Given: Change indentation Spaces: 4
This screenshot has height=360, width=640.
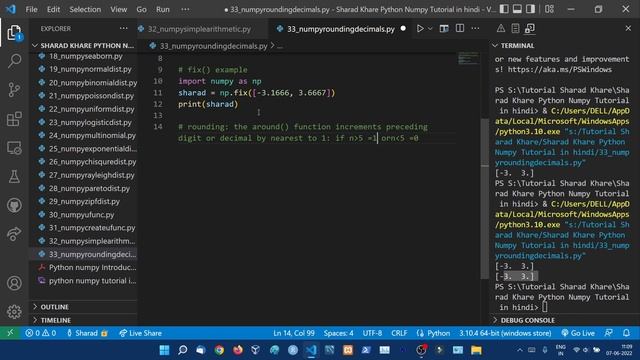Looking at the screenshot, I should click(x=338, y=333).
